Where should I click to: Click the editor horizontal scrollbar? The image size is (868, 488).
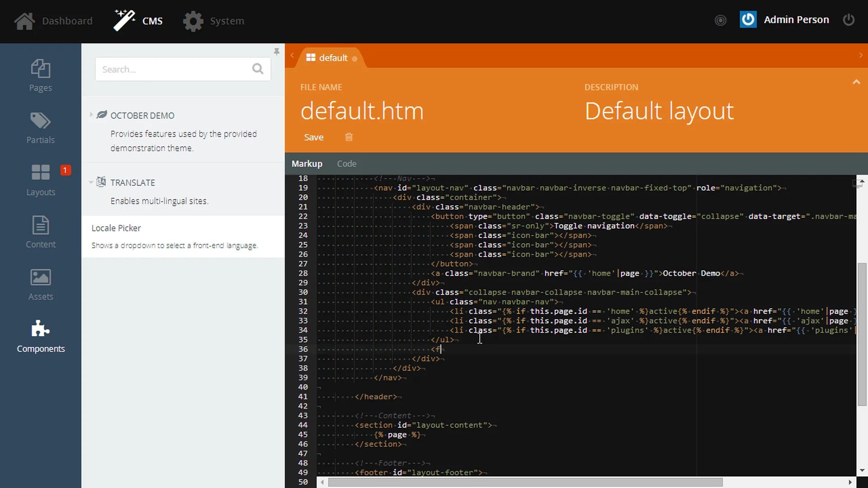[x=524, y=482]
